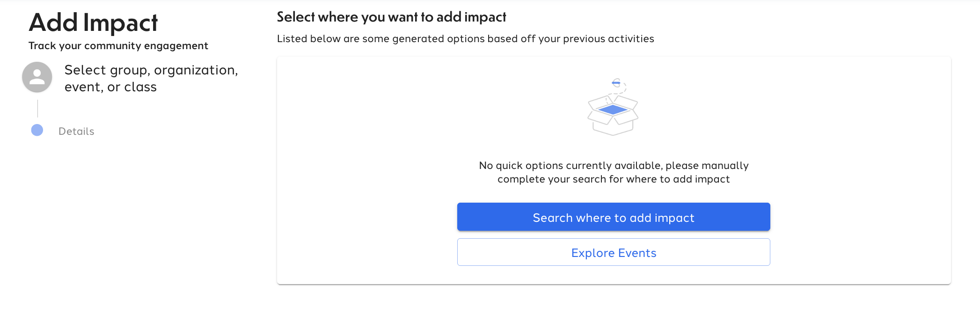Click the vertical connector line between steps

tap(37, 108)
